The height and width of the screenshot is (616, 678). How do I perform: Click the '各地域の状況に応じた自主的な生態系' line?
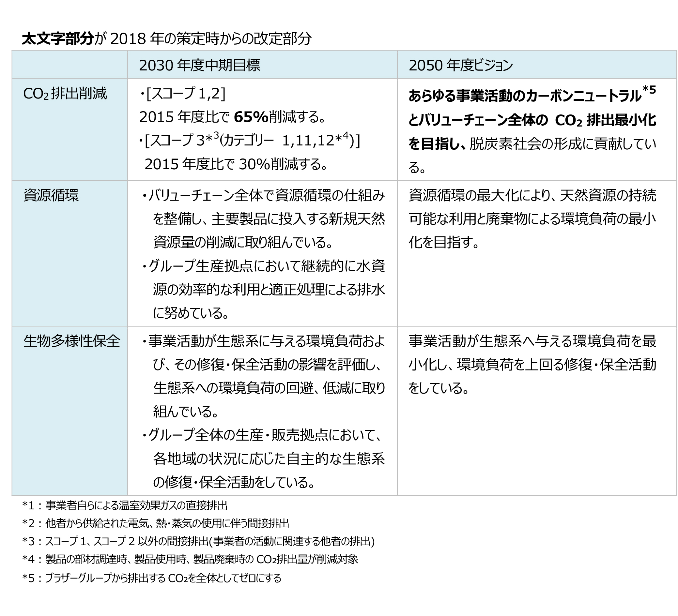click(269, 459)
